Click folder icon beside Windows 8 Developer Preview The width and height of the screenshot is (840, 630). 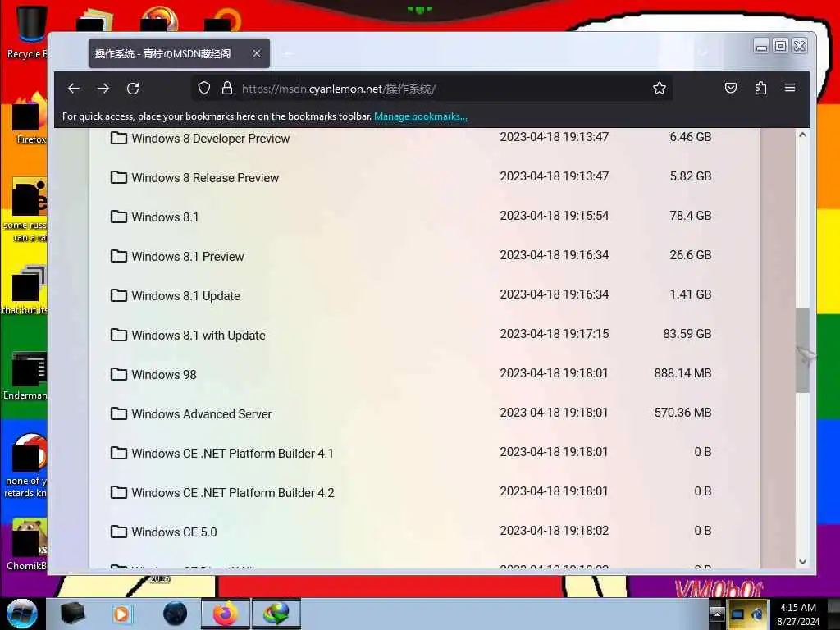[118, 138]
